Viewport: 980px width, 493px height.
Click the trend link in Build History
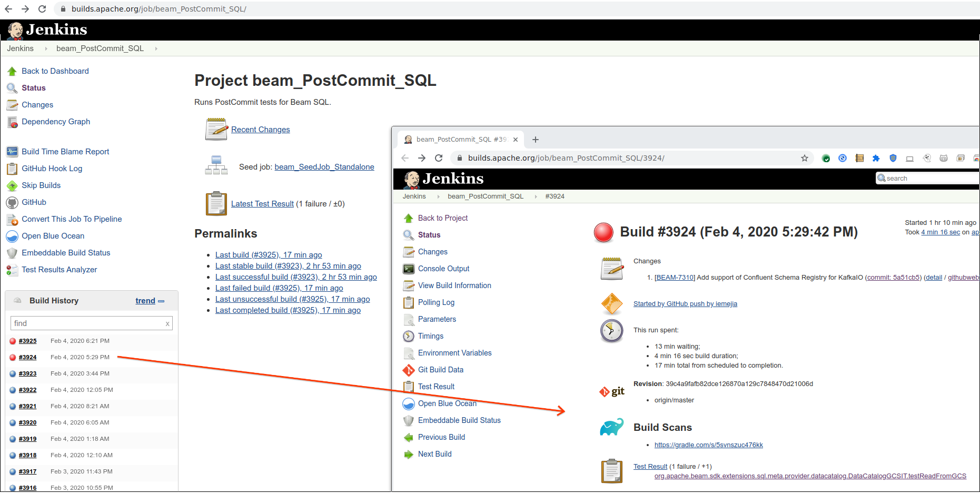[x=145, y=301]
